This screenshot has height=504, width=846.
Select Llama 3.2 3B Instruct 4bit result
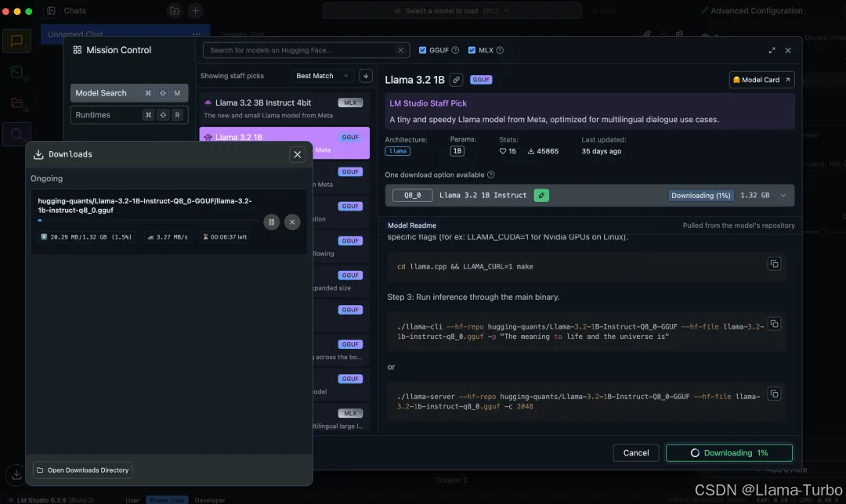[284, 108]
